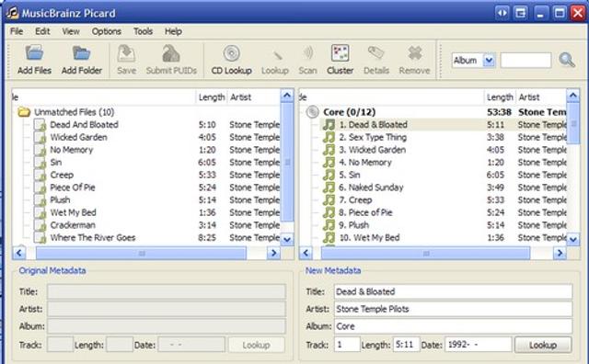Viewport: 589px width, 364px height.
Task: Click the Unmatched Files folder icon
Action: (24, 112)
